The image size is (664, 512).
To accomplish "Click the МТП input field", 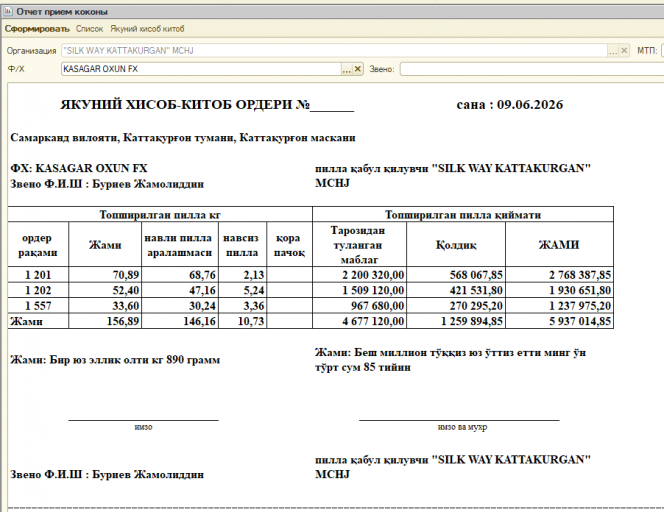I will [662, 51].
